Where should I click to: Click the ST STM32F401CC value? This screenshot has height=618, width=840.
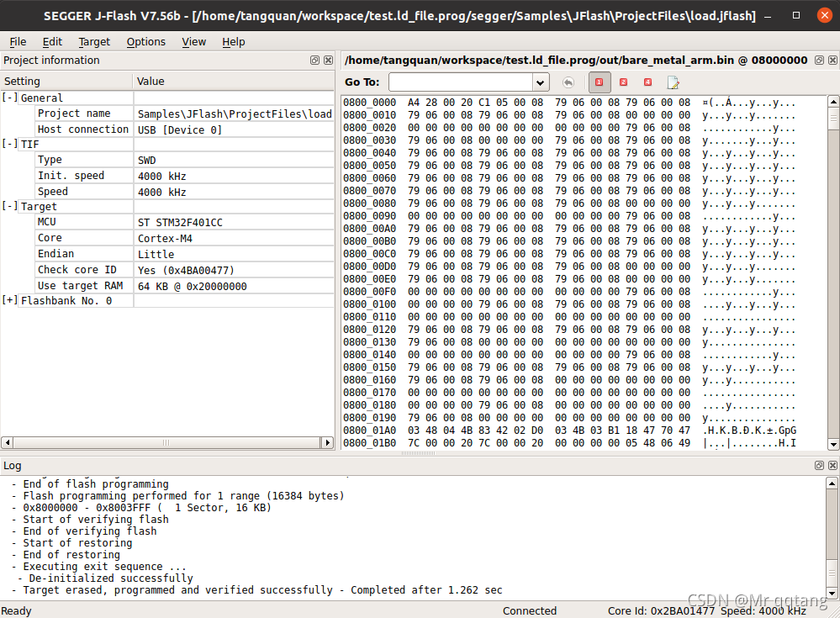tap(180, 222)
